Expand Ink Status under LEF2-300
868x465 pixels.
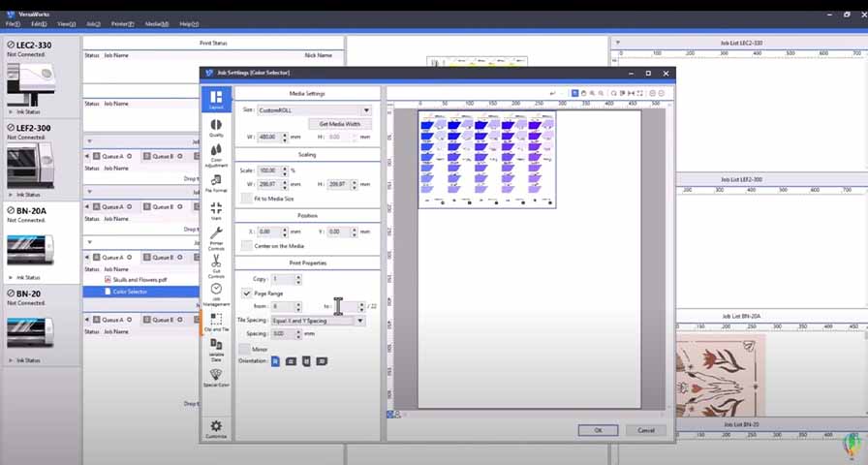pos(24,195)
